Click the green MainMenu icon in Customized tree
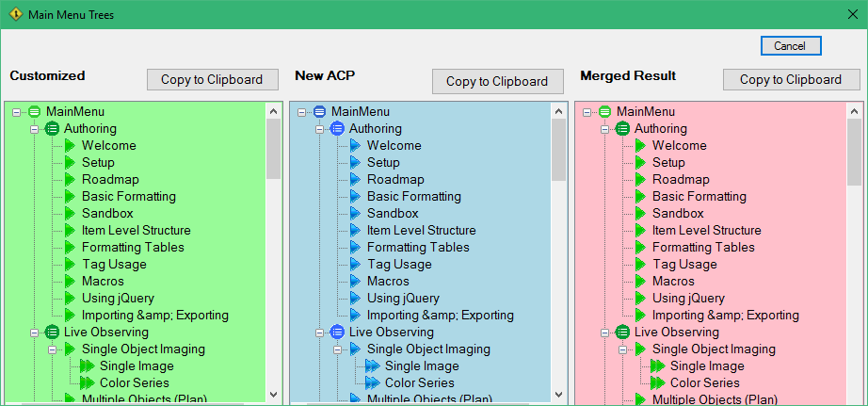 coord(34,112)
